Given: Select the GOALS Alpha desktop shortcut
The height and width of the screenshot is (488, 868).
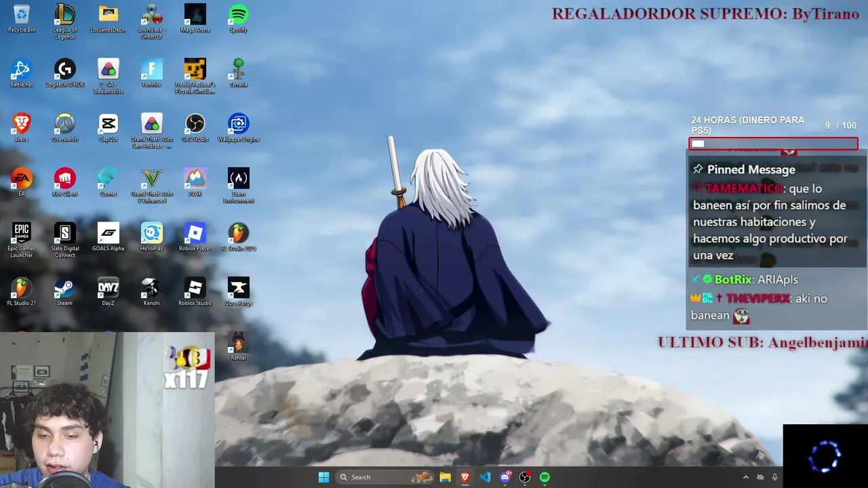Looking at the screenshot, I should click(x=108, y=237).
